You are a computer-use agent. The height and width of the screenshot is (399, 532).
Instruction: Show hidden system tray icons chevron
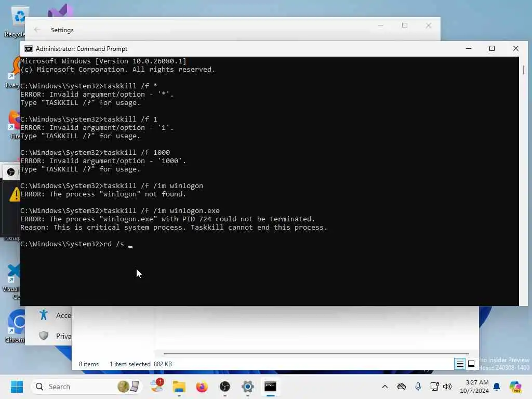point(385,387)
